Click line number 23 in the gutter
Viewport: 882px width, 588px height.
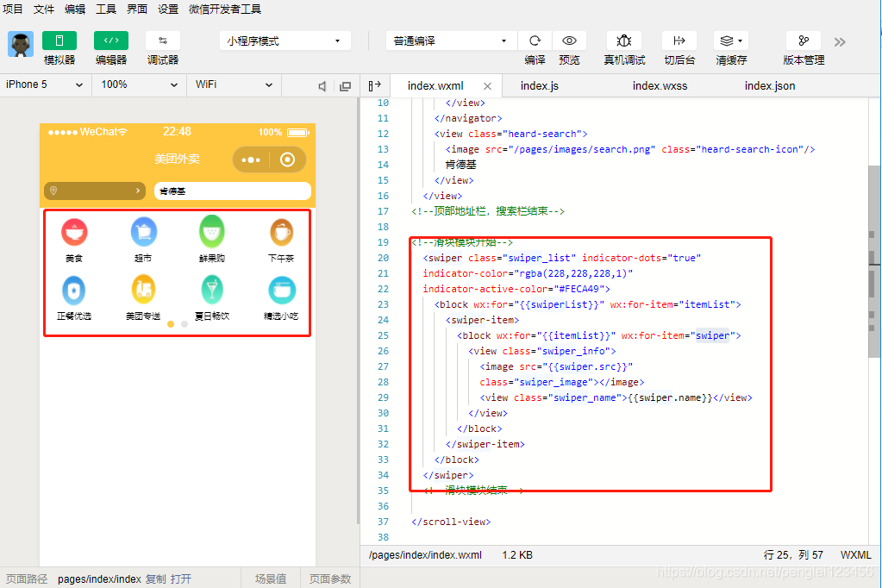coord(383,304)
